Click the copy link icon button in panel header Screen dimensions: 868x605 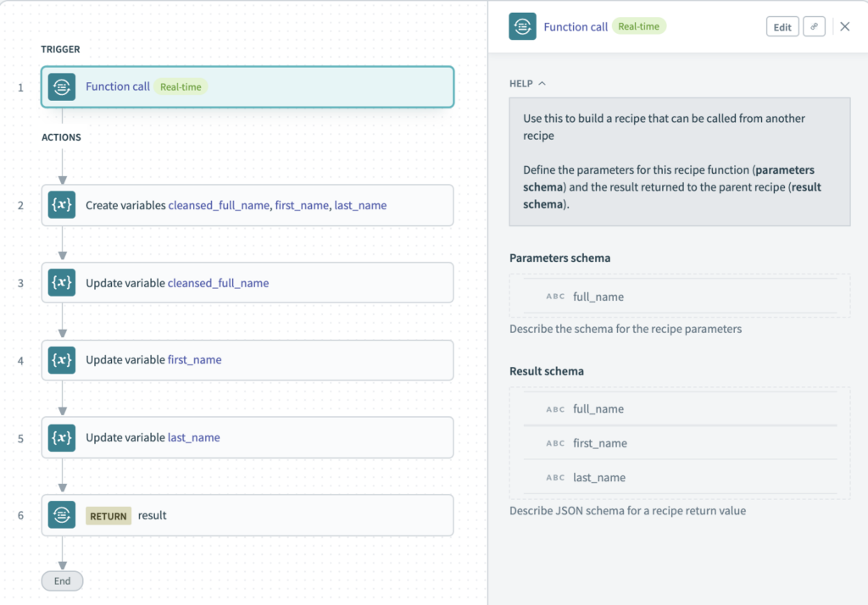814,26
